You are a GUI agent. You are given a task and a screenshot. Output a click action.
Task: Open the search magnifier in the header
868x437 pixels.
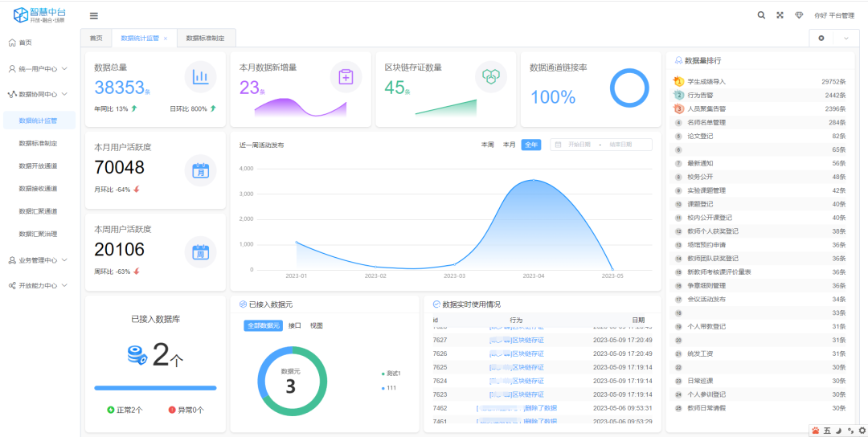coord(761,15)
